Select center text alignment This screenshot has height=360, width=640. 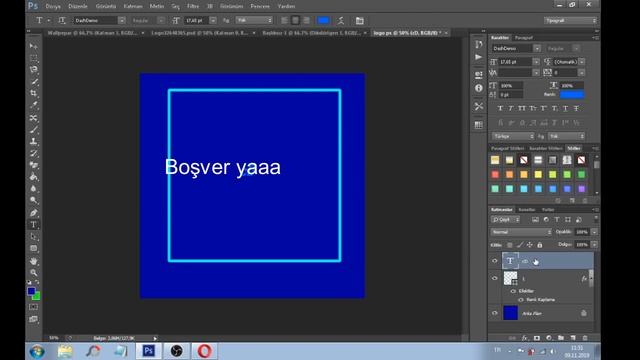(296, 20)
